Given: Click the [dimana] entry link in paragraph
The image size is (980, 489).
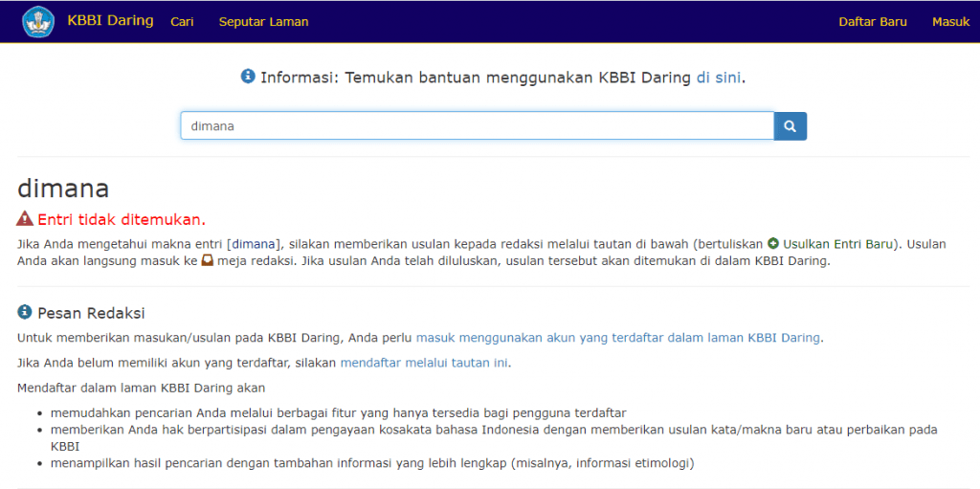Looking at the screenshot, I should click(x=256, y=244).
